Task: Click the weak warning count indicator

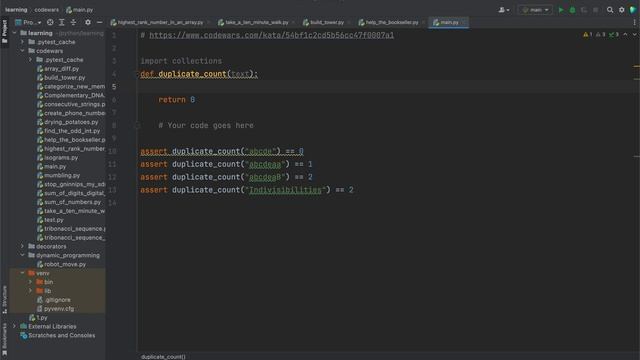Action: click(x=600, y=35)
